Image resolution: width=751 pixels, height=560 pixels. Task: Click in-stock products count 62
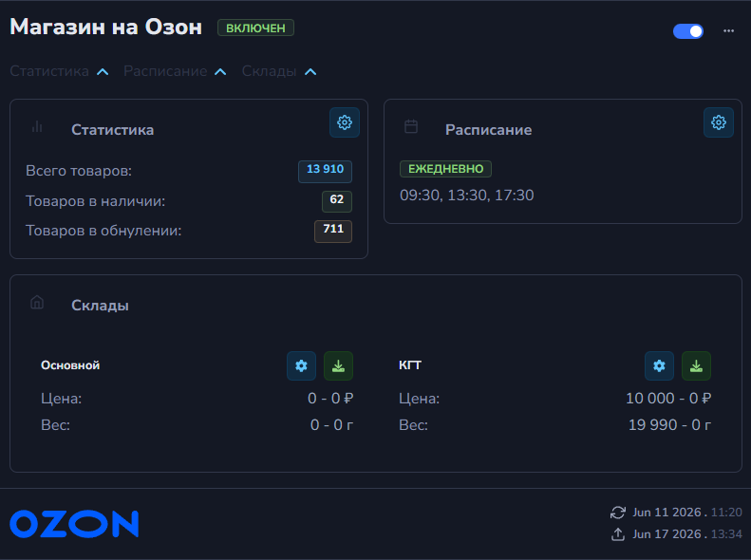click(x=337, y=201)
